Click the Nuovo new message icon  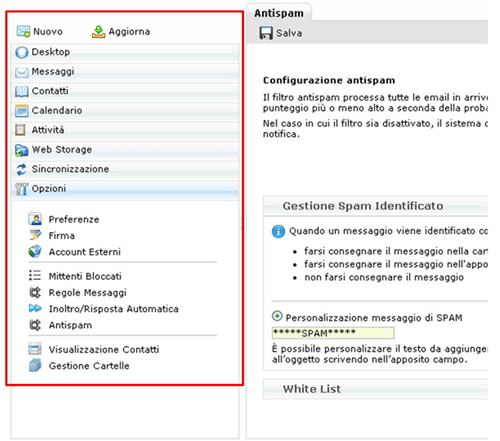pos(23,31)
